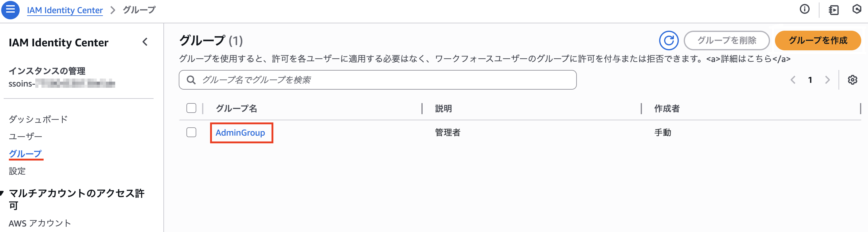Select page number 1 in pagination

(810, 80)
